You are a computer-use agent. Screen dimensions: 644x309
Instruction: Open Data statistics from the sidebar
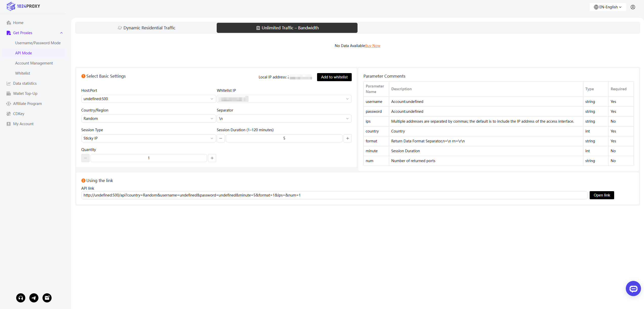(x=25, y=83)
